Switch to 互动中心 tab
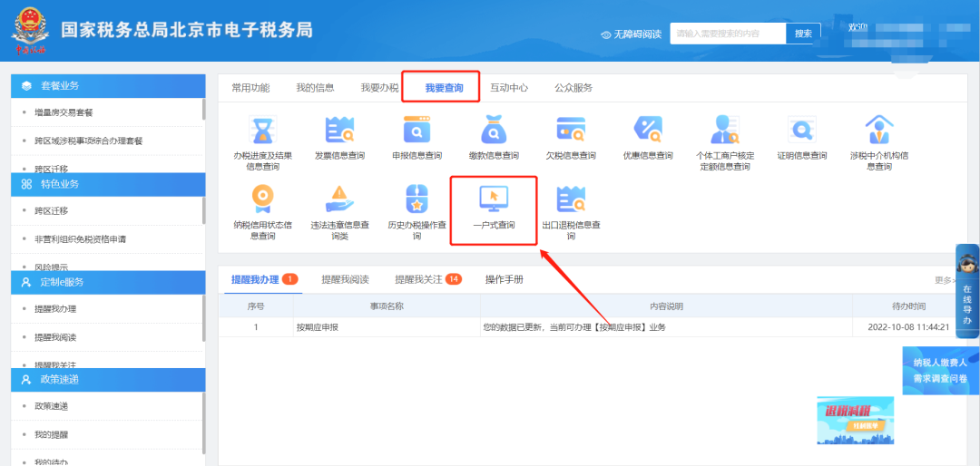The width and height of the screenshot is (980, 466). coord(509,87)
